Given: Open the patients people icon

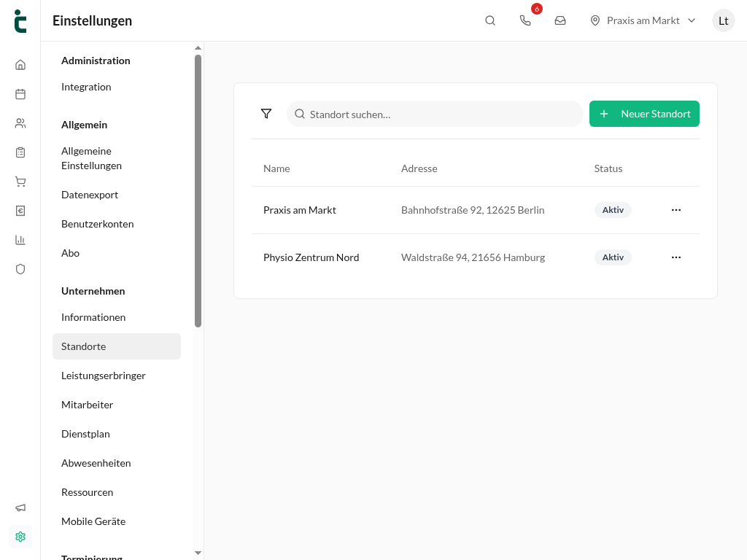Looking at the screenshot, I should click(x=20, y=123).
